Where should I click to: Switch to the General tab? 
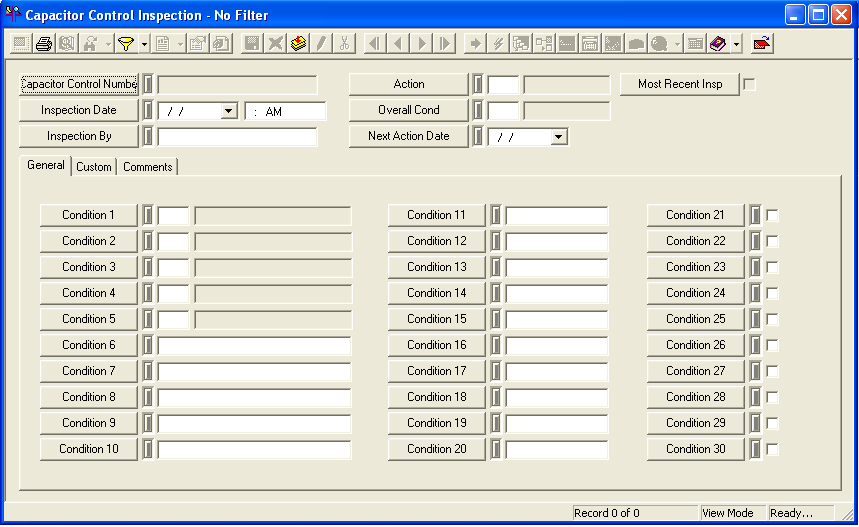[45, 165]
